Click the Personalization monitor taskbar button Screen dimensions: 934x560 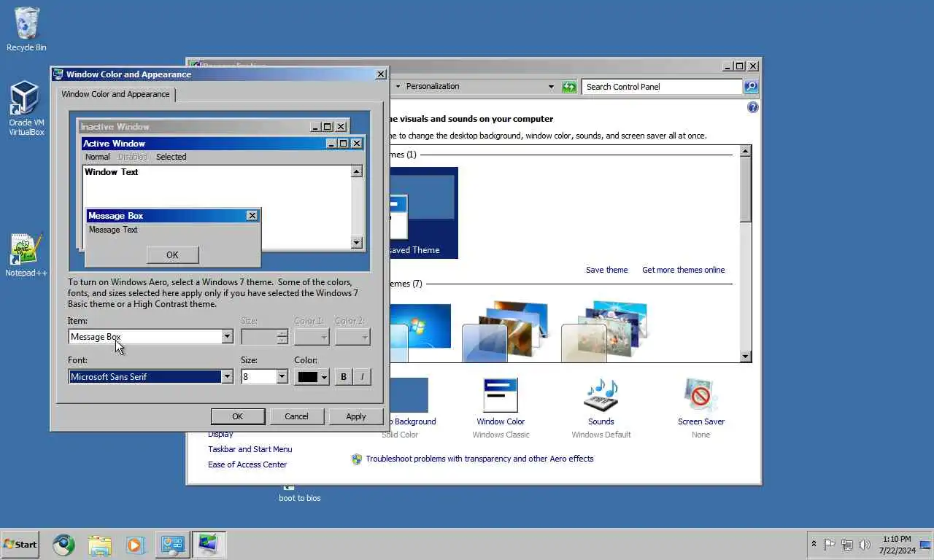(x=209, y=545)
